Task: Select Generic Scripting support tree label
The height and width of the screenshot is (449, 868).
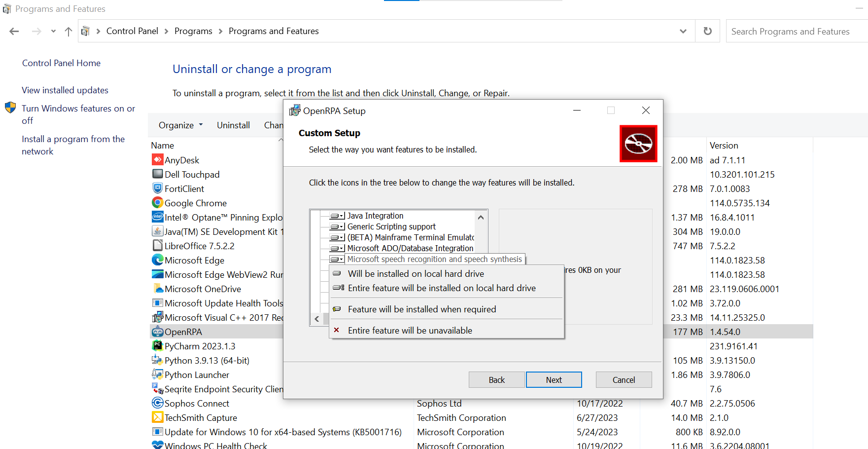Action: [391, 226]
